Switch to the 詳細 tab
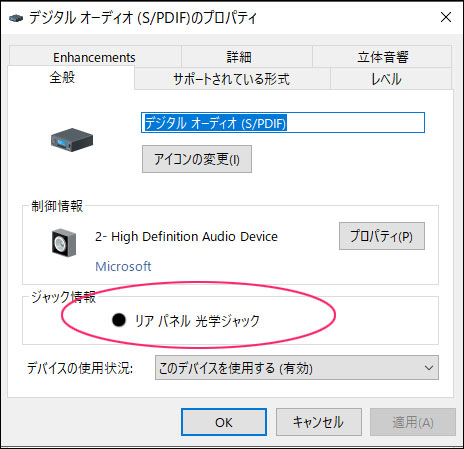The width and height of the screenshot is (464, 449). pos(239,57)
